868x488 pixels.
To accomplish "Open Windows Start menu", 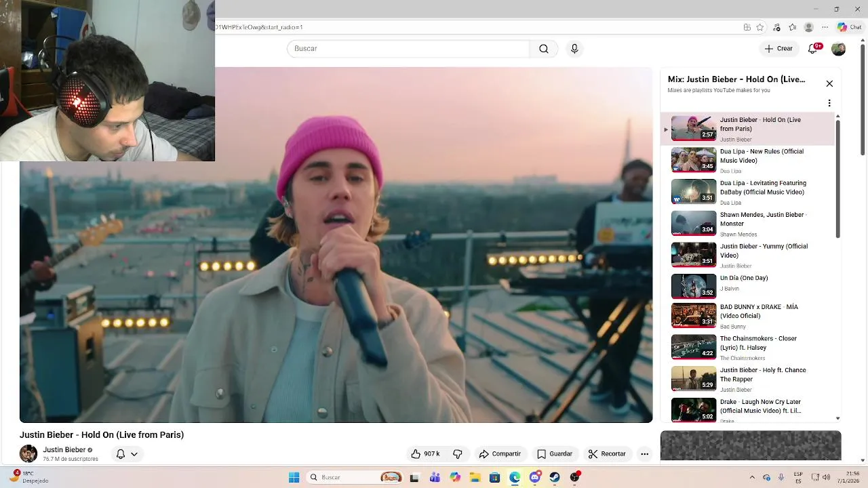I will pyautogui.click(x=294, y=477).
